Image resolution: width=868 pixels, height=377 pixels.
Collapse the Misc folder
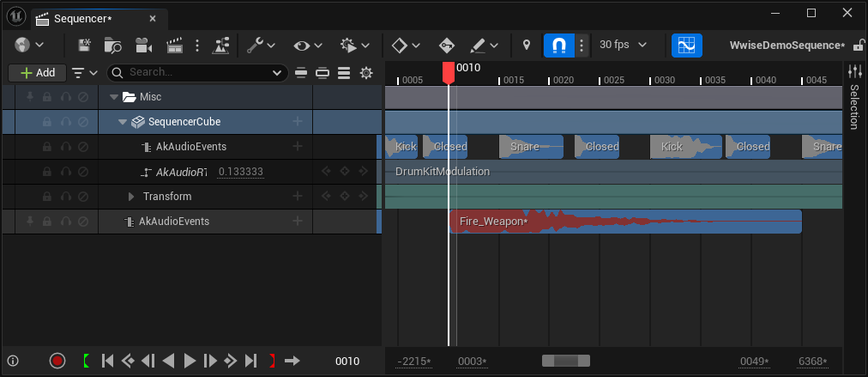114,97
